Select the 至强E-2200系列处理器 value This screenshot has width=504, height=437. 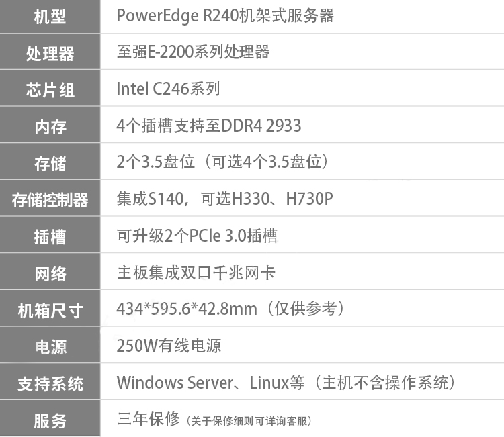pyautogui.click(x=193, y=52)
